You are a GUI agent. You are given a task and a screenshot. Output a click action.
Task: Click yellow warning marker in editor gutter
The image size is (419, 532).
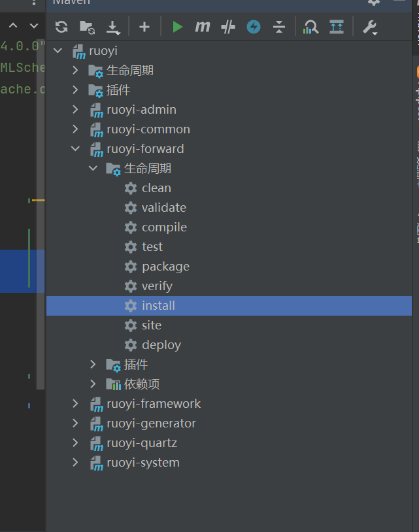[x=39, y=200]
